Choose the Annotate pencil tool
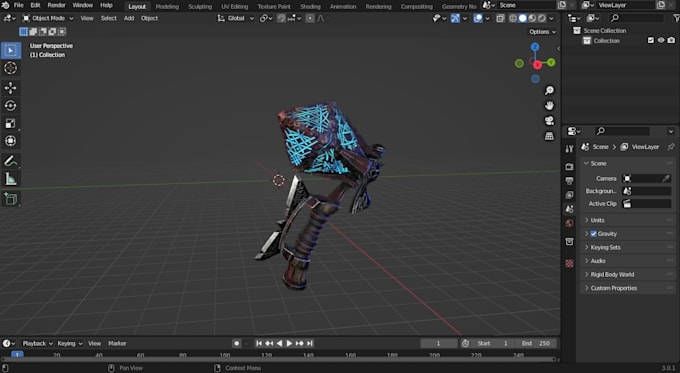Screen dimensions: 680x373 [10, 161]
